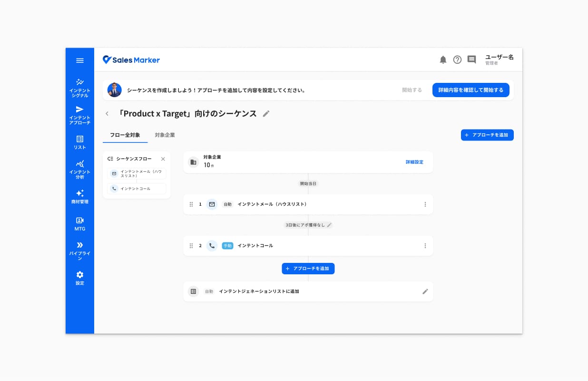Click the 自動 tag on step 1
The height and width of the screenshot is (381, 588).
pos(227,204)
